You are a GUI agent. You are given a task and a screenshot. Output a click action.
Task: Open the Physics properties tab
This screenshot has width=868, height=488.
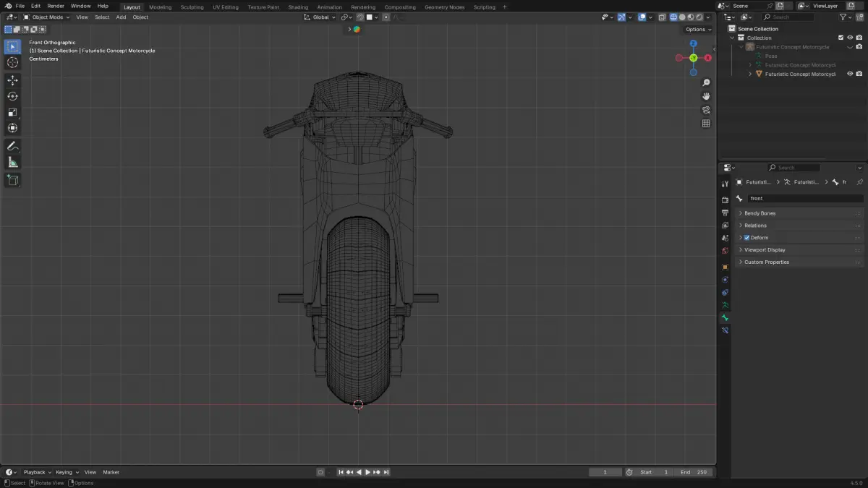(x=725, y=280)
